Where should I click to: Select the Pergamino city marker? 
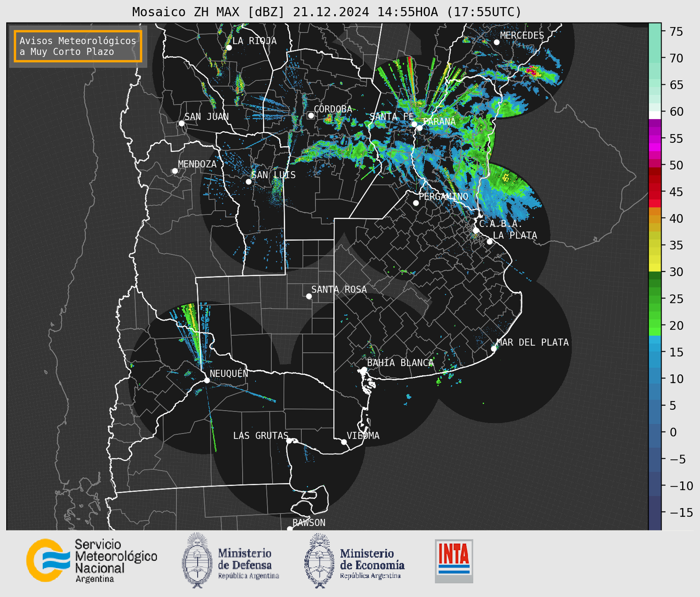coord(416,203)
